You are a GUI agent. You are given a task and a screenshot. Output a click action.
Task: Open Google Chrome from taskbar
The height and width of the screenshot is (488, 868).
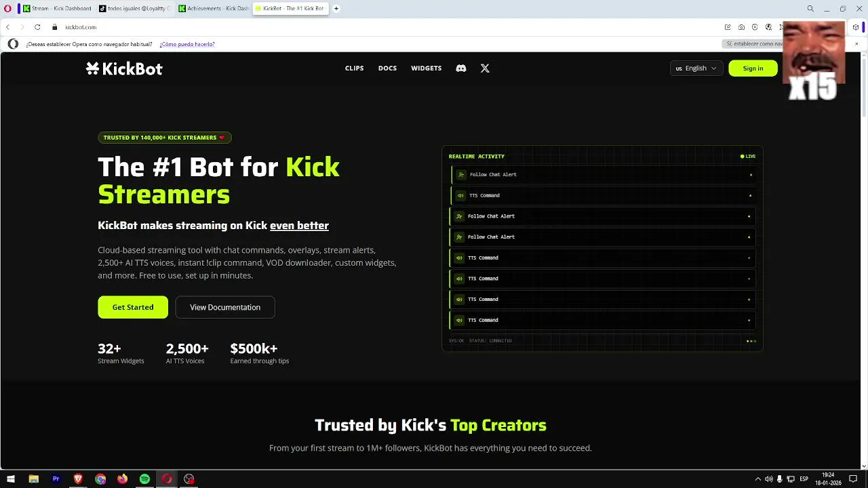pos(100,479)
